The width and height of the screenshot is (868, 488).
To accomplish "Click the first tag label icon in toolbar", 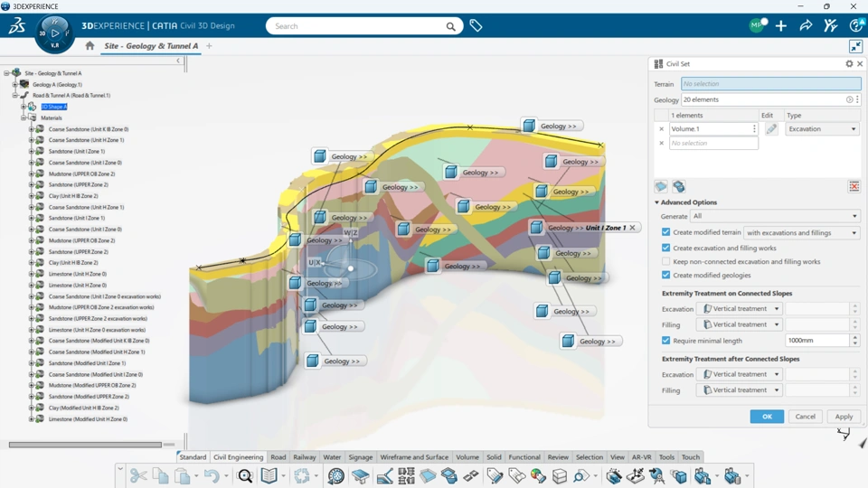I will (x=495, y=475).
